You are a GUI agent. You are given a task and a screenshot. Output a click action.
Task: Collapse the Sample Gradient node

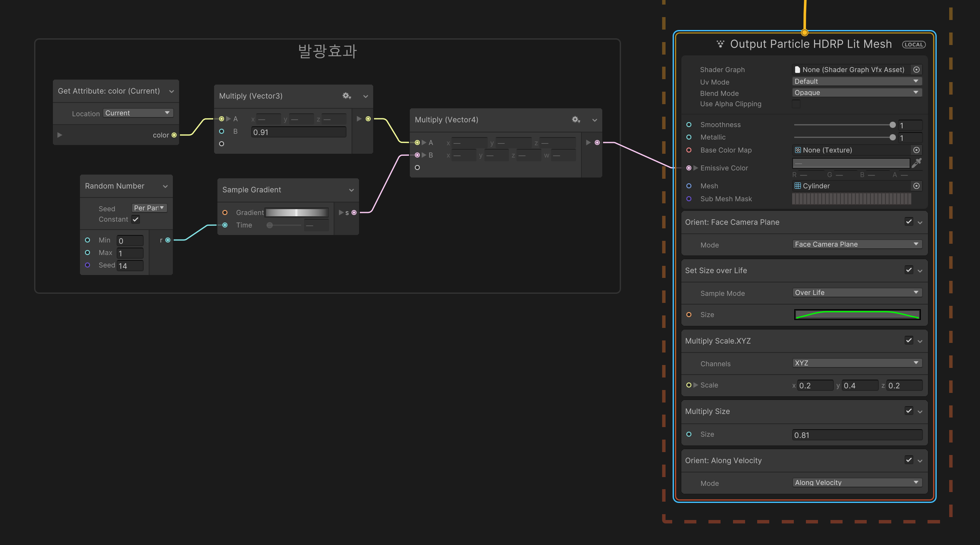point(351,190)
